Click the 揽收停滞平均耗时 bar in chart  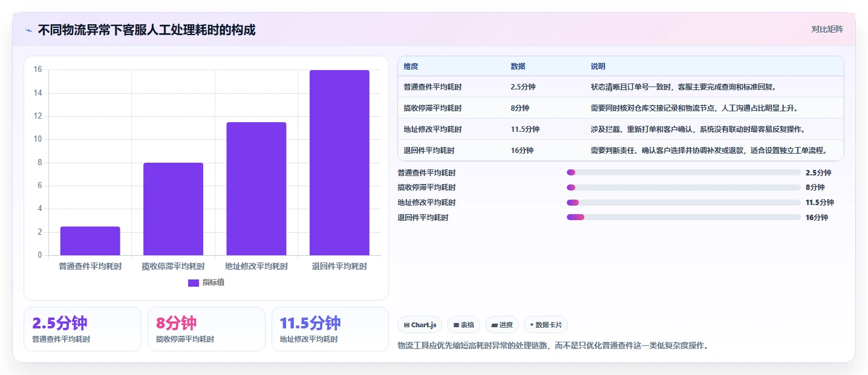click(173, 209)
